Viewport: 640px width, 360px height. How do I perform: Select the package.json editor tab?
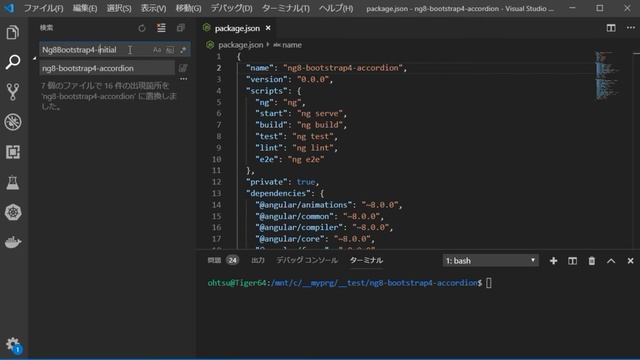coord(237,28)
